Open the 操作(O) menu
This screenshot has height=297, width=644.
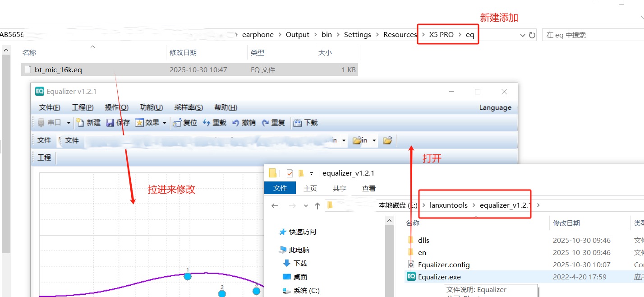point(117,107)
